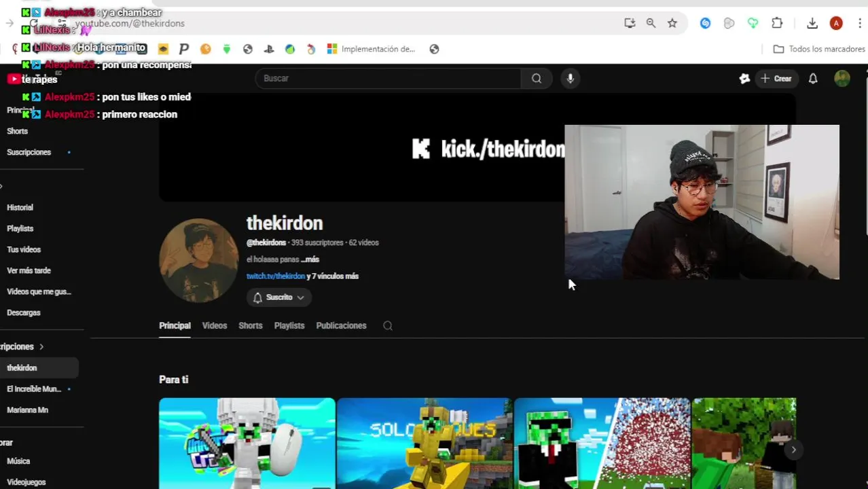Viewport: 868px width, 489px height.
Task: Open Tus videos in the sidebar
Action: coord(24,249)
